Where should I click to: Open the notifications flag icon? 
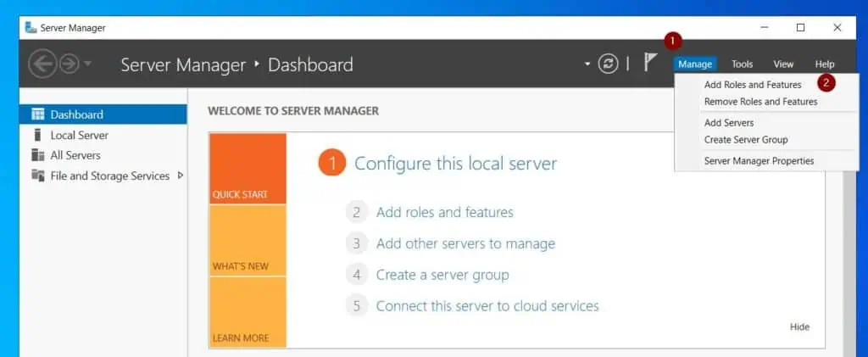coord(650,62)
